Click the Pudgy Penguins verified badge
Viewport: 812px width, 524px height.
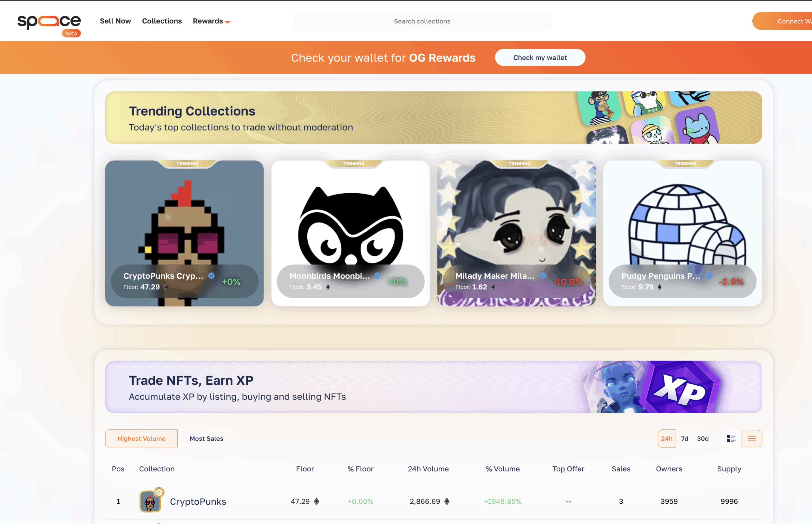click(x=709, y=275)
